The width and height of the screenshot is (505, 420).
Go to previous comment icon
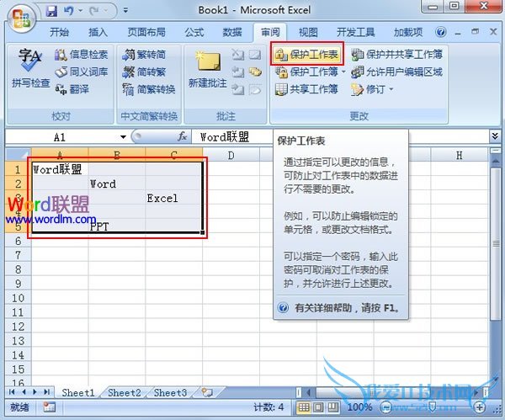(x=238, y=72)
